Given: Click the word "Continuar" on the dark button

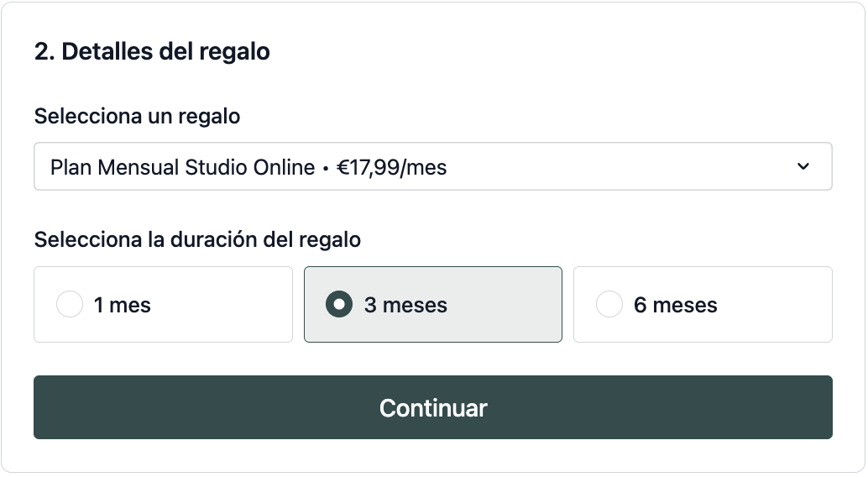Looking at the screenshot, I should [x=433, y=408].
